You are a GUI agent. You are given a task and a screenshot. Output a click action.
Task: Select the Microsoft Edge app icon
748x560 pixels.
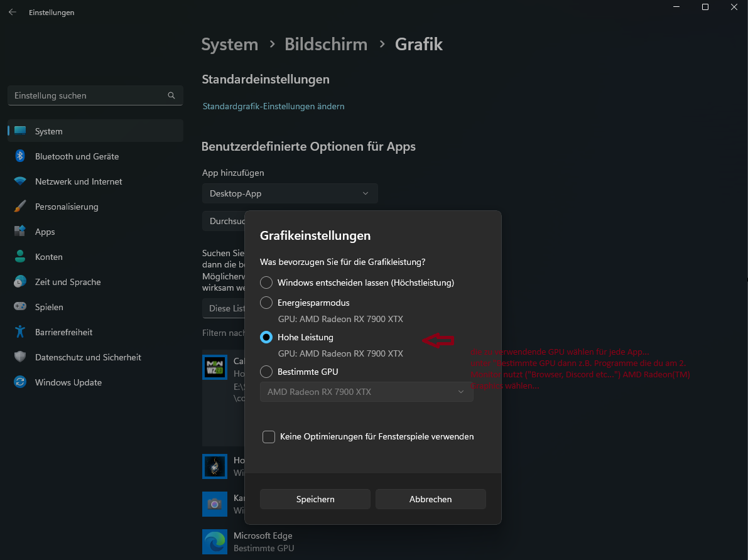point(215,542)
